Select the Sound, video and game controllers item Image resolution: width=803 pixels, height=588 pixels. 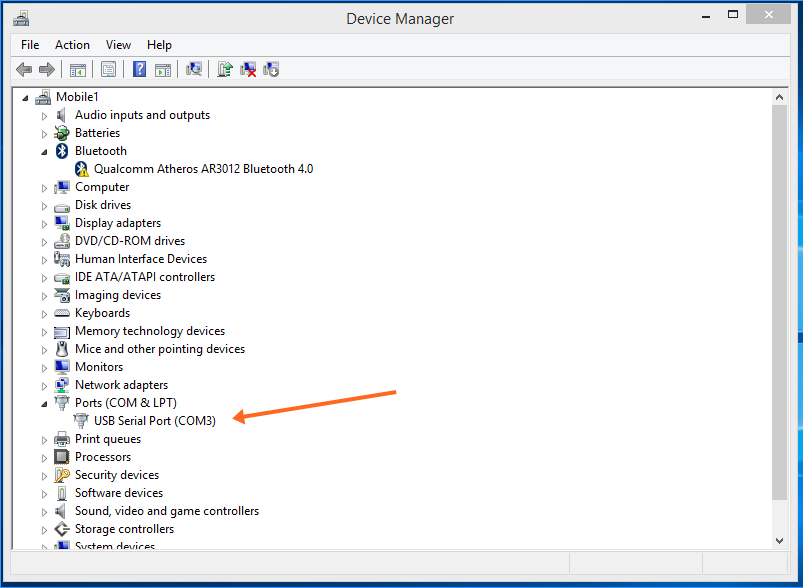click(166, 511)
